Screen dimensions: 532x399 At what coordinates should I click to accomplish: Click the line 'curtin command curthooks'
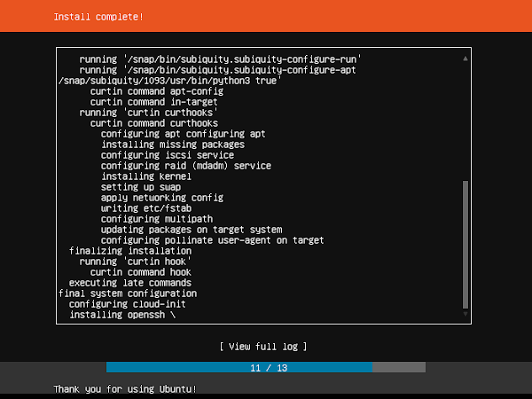pyautogui.click(x=154, y=123)
